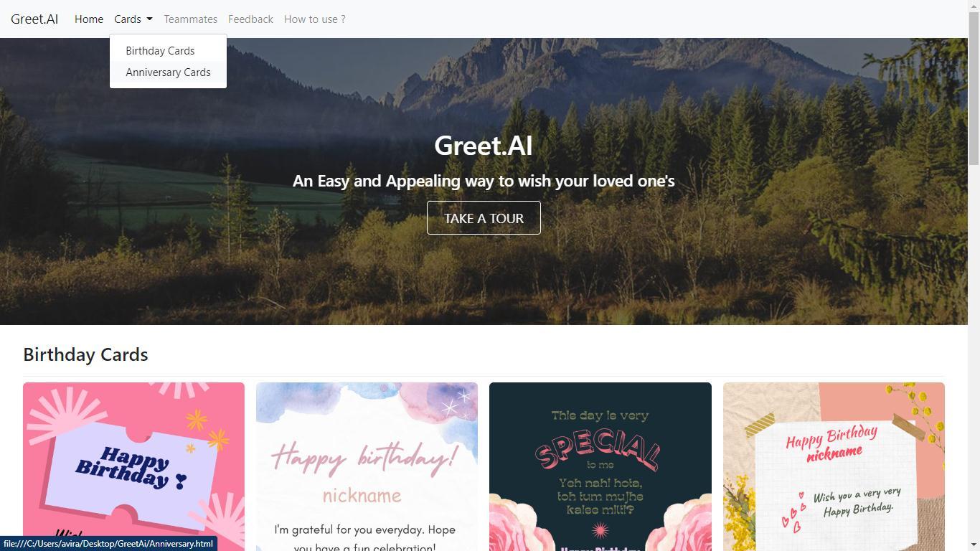Click the scrollbar down arrow
The width and height of the screenshot is (980, 551).
[x=974, y=545]
